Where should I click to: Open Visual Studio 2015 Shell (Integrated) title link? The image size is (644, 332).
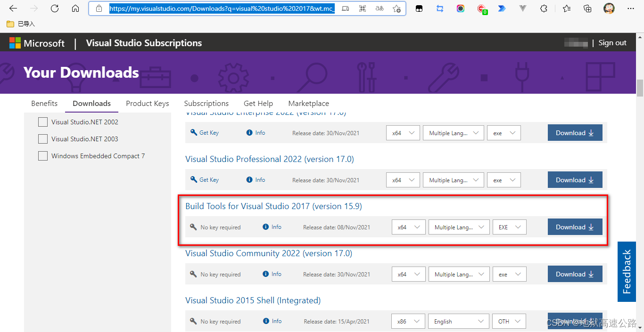tap(253, 300)
